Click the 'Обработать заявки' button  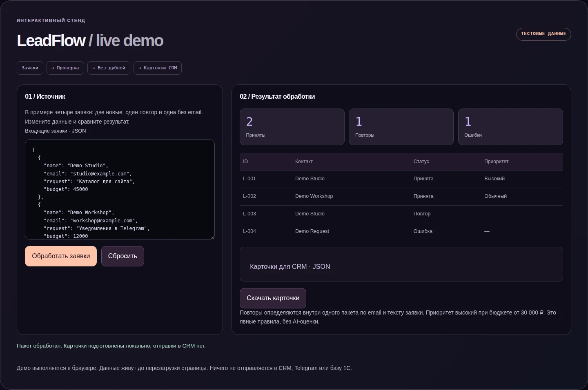point(61,256)
